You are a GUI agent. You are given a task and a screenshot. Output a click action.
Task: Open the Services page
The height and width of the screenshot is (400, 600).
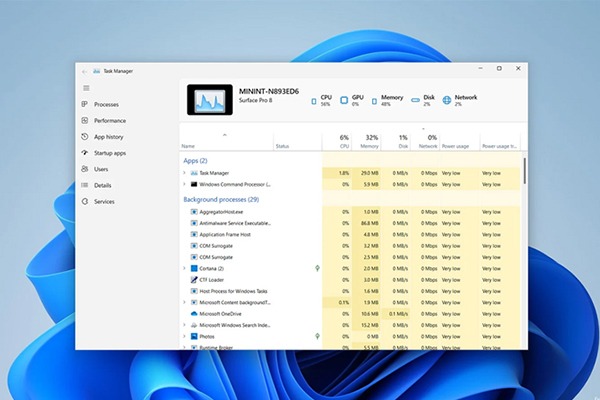tap(104, 202)
